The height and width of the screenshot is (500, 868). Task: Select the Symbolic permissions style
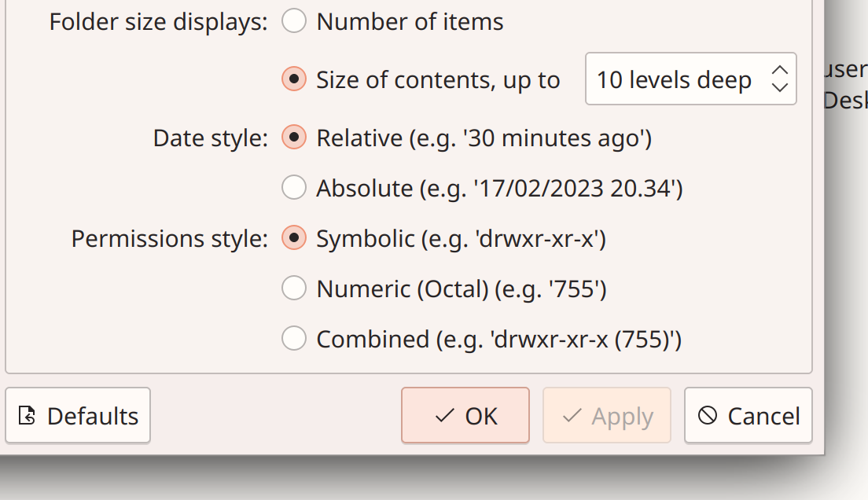[293, 237]
